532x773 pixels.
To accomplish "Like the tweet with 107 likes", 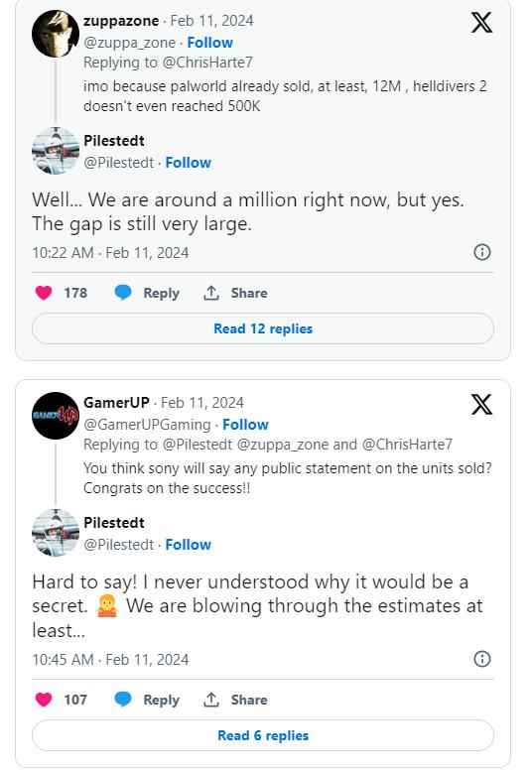I will click(x=44, y=700).
